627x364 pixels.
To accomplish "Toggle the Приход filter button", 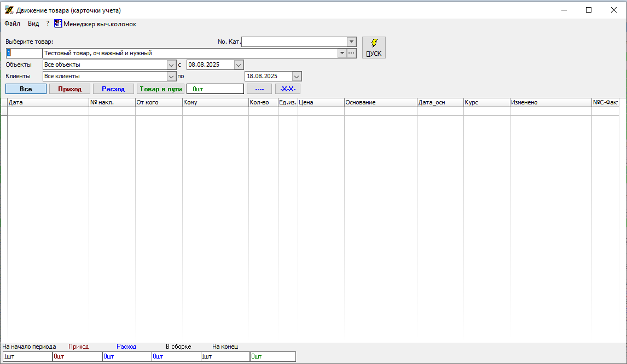I will (x=69, y=89).
